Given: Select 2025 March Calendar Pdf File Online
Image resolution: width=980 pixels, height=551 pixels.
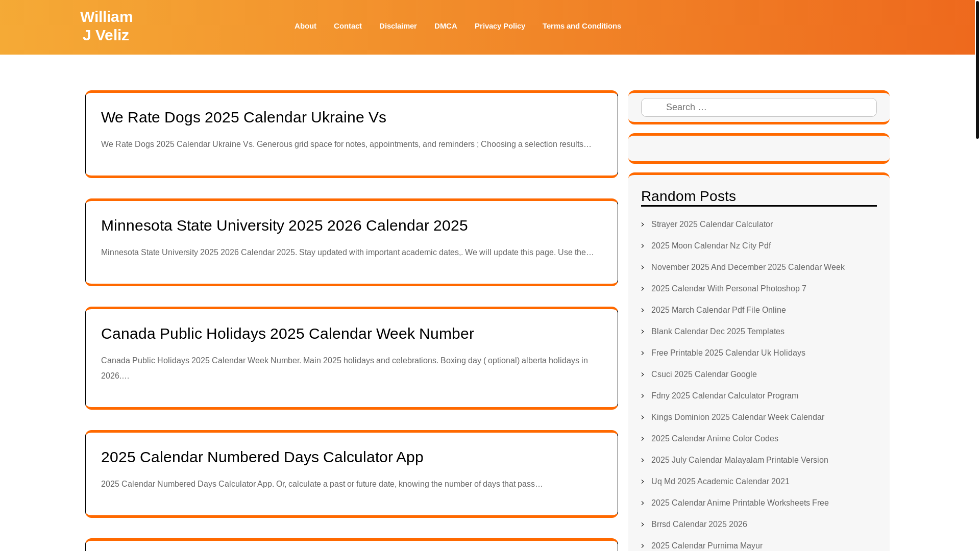Looking at the screenshot, I should [x=718, y=310].
